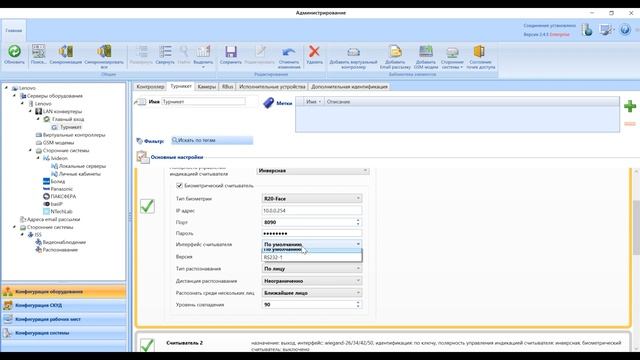Switch to the RBus tab
Screen dimensions: 640x360
[227, 87]
